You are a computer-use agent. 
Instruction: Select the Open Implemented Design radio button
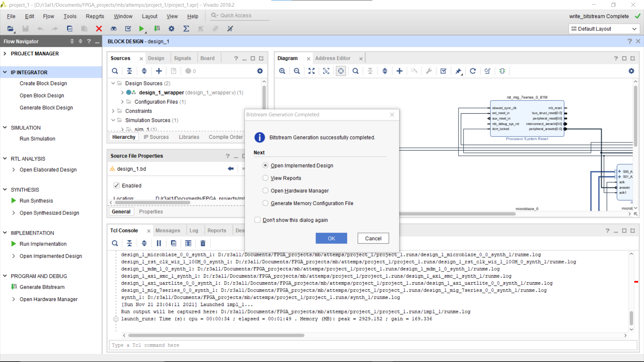(265, 165)
